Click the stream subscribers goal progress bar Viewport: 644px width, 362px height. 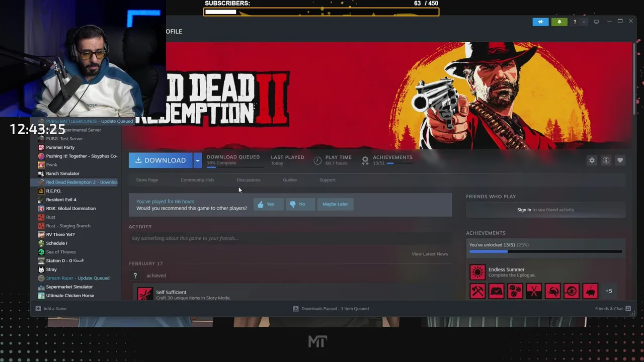(321, 12)
